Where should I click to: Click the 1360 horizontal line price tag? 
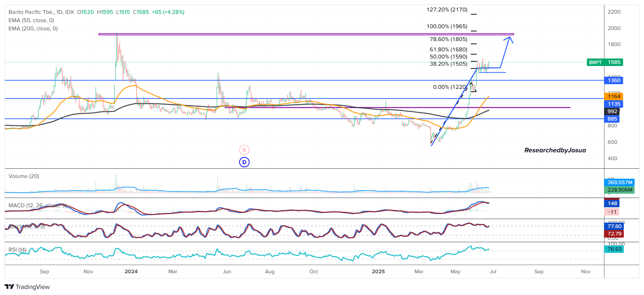(x=614, y=80)
